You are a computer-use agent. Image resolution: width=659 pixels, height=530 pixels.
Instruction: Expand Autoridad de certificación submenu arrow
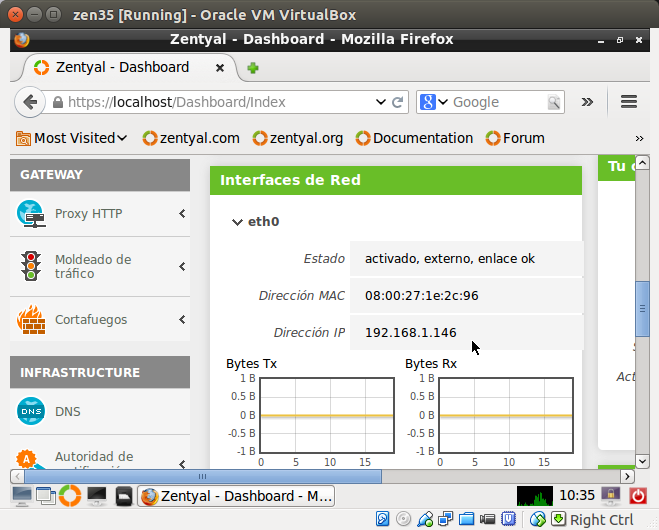click(182, 464)
